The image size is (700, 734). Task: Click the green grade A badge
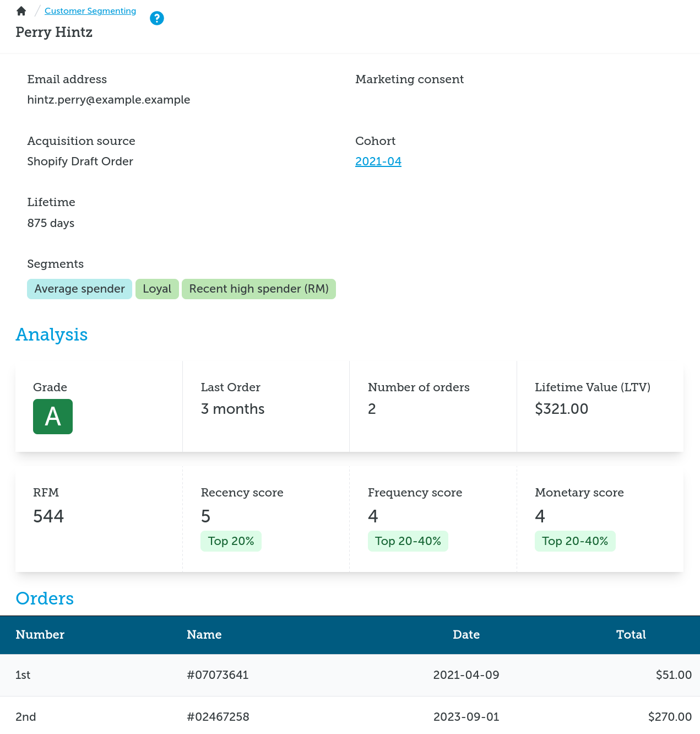[53, 417]
